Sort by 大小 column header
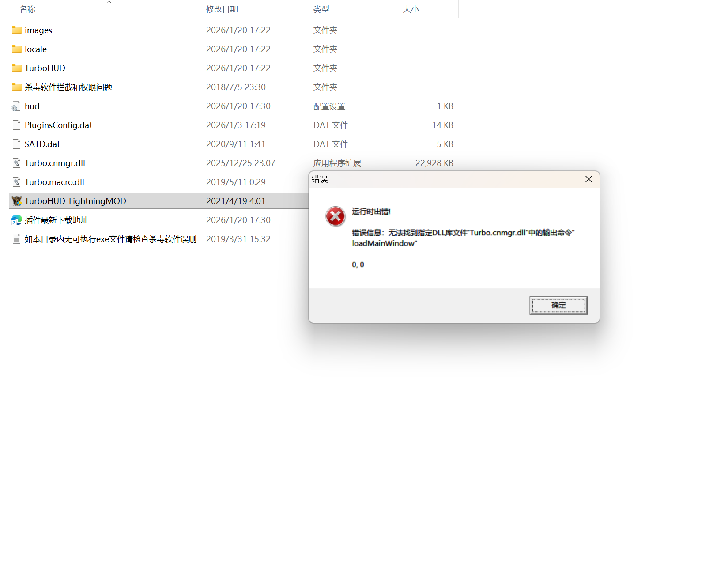This screenshot has width=728, height=563. [411, 9]
